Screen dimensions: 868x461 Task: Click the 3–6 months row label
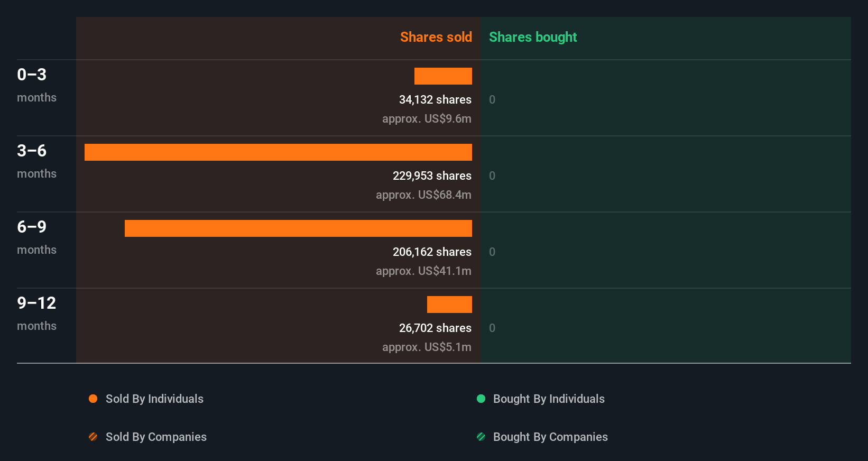point(36,161)
